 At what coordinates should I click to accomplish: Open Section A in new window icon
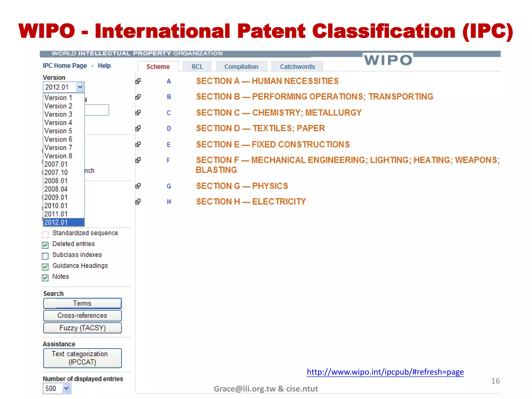pyautogui.click(x=138, y=81)
